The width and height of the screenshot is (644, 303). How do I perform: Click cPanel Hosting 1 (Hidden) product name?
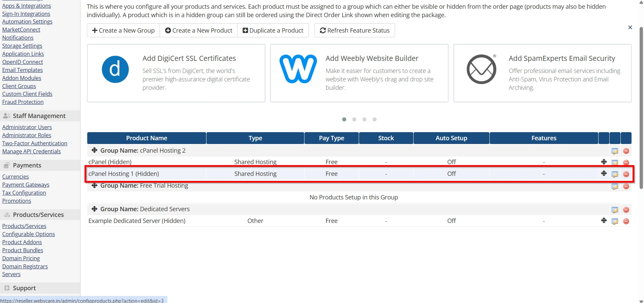point(124,174)
